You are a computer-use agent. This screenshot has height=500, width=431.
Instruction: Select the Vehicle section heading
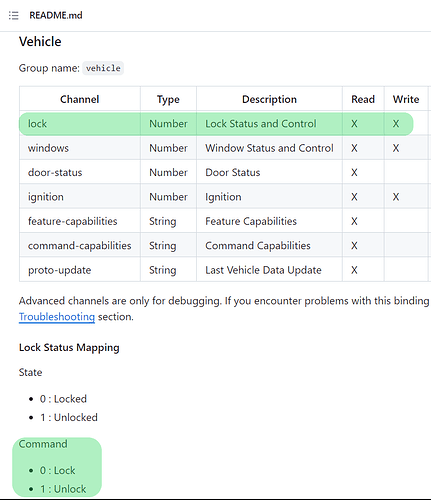tap(40, 42)
